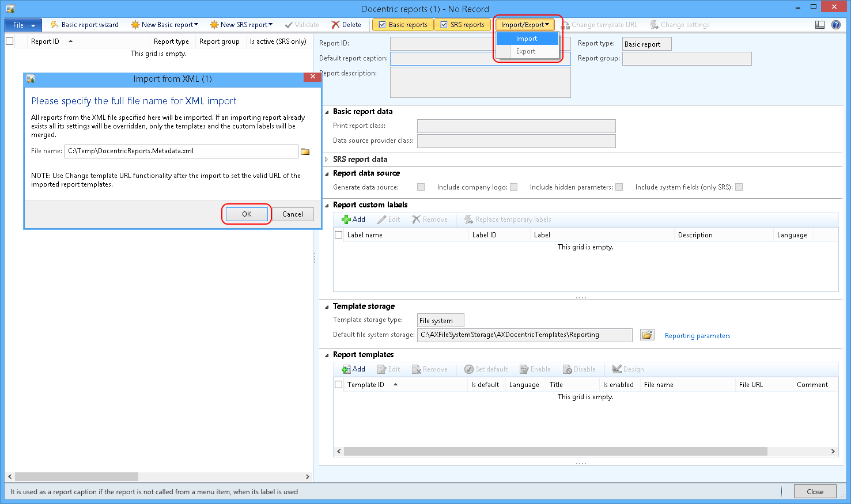Image resolution: width=851 pixels, height=504 pixels.
Task: Disable the selected template
Action: click(580, 369)
